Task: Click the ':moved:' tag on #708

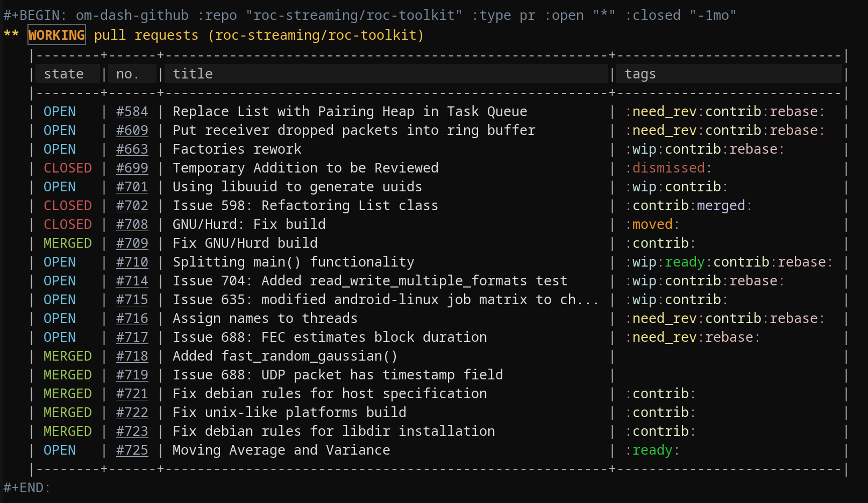Action: click(x=652, y=225)
